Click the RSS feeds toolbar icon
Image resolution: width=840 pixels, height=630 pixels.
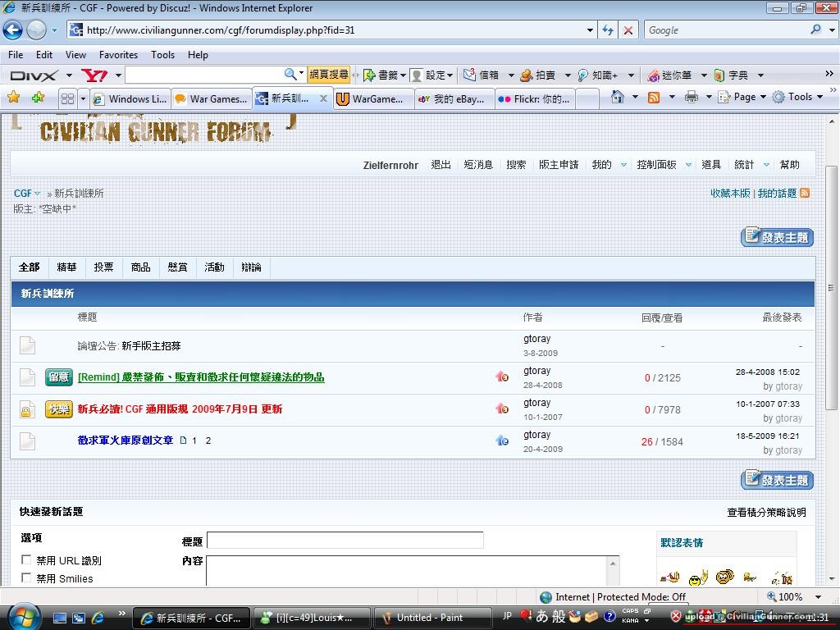[x=654, y=97]
